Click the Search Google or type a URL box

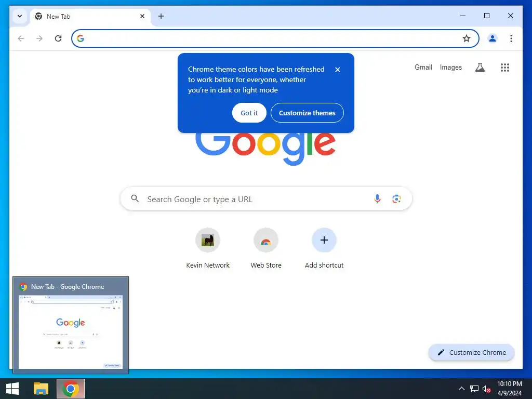coord(266,199)
